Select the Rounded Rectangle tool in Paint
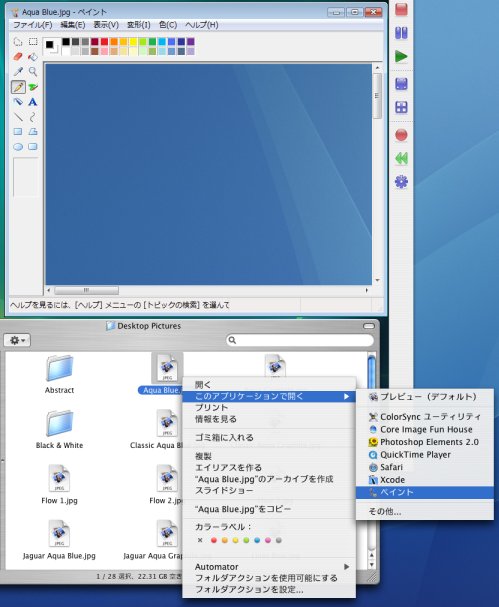This screenshot has height=607, width=499. (x=33, y=147)
